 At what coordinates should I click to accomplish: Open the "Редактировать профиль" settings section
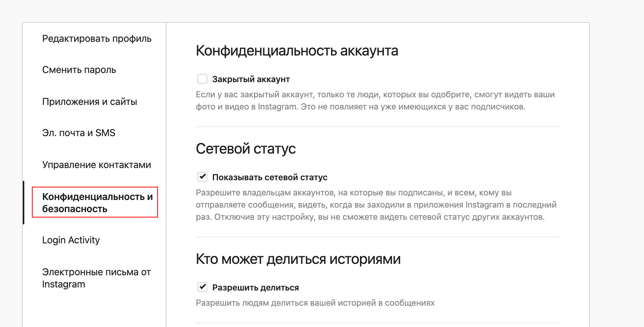[96, 39]
